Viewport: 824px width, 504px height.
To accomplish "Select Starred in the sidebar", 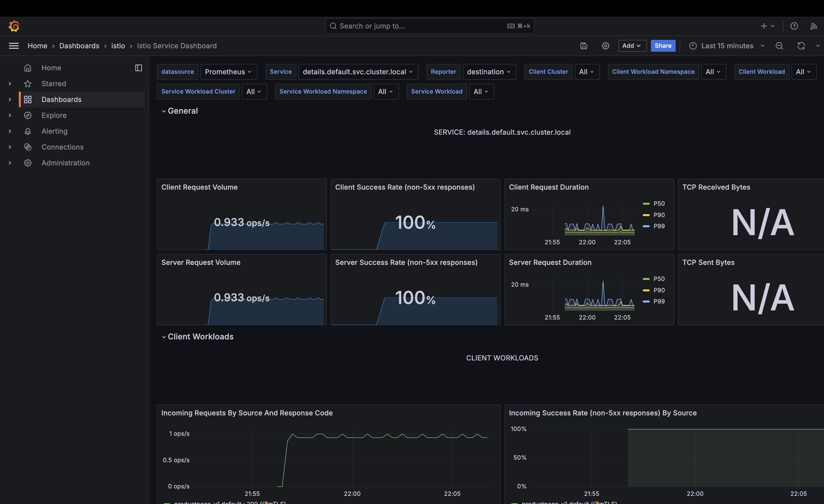I will click(x=54, y=84).
